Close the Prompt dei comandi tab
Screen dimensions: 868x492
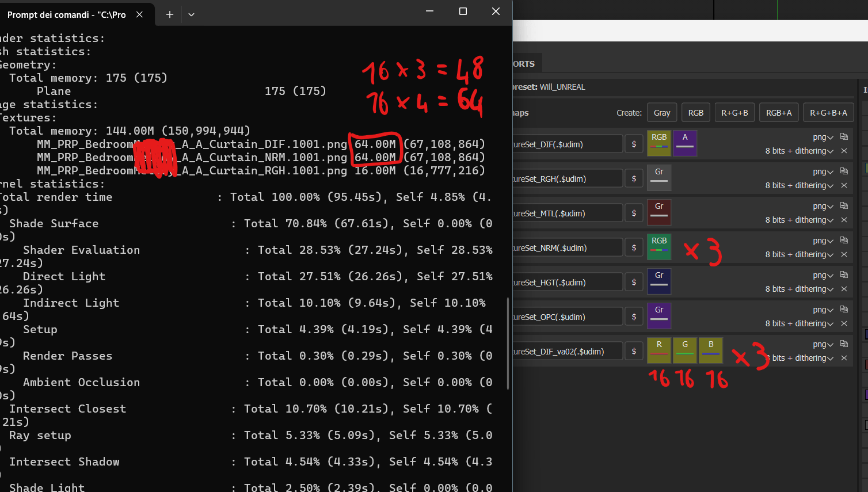click(x=139, y=14)
